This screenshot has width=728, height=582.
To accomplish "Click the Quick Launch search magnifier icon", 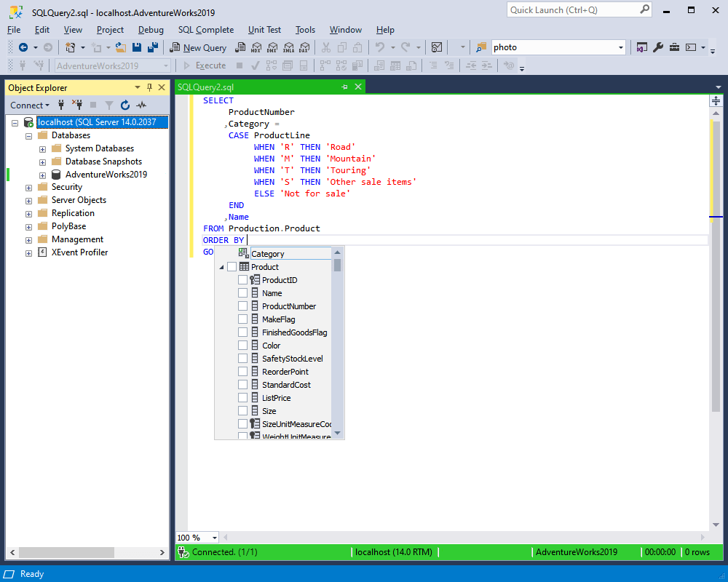I will [645, 9].
